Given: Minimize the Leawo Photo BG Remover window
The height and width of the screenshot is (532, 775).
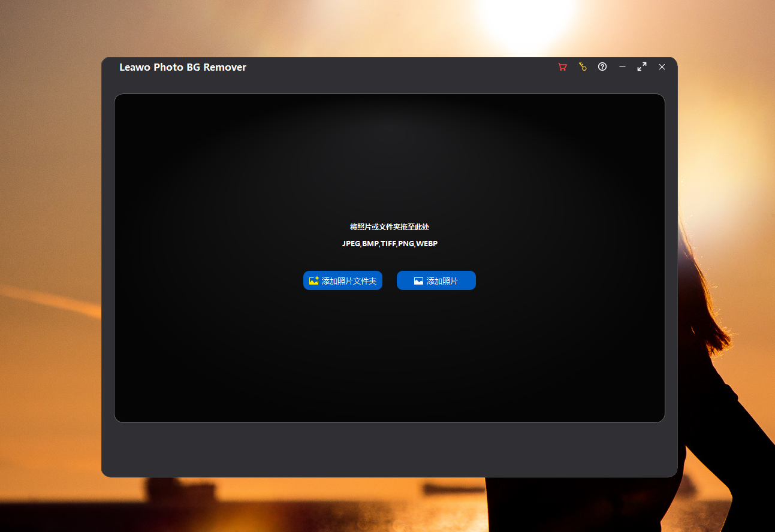Looking at the screenshot, I should pos(622,67).
